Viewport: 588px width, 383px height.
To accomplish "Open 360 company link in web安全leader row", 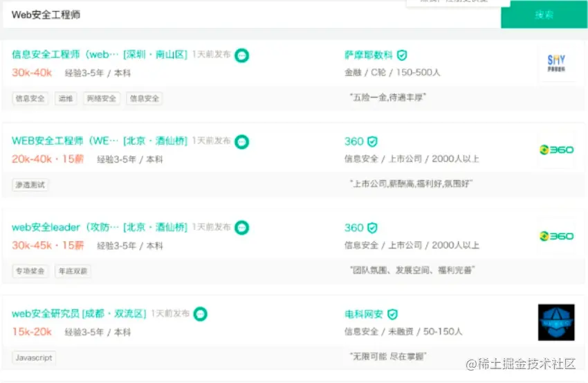I will (x=354, y=228).
